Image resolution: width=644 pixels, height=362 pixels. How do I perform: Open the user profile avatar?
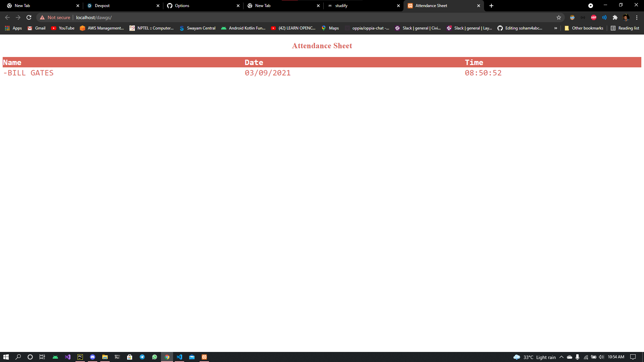pyautogui.click(x=626, y=17)
